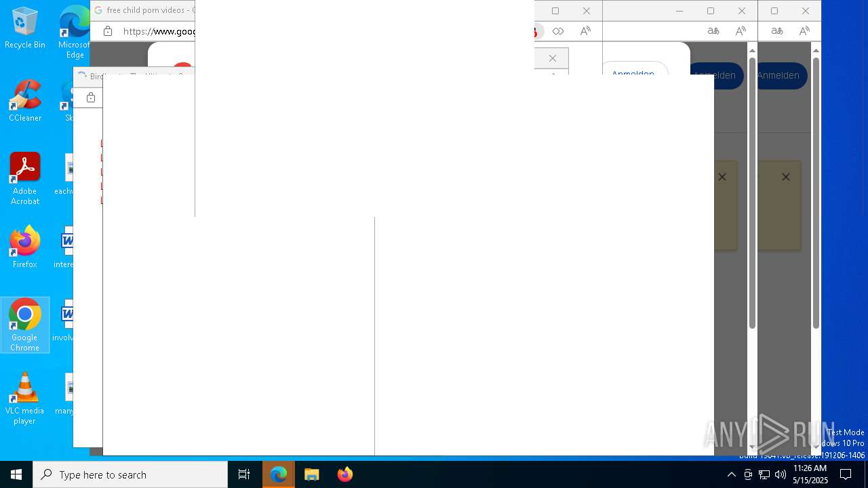Close the popup with the small X box
868x488 pixels.
point(553,58)
